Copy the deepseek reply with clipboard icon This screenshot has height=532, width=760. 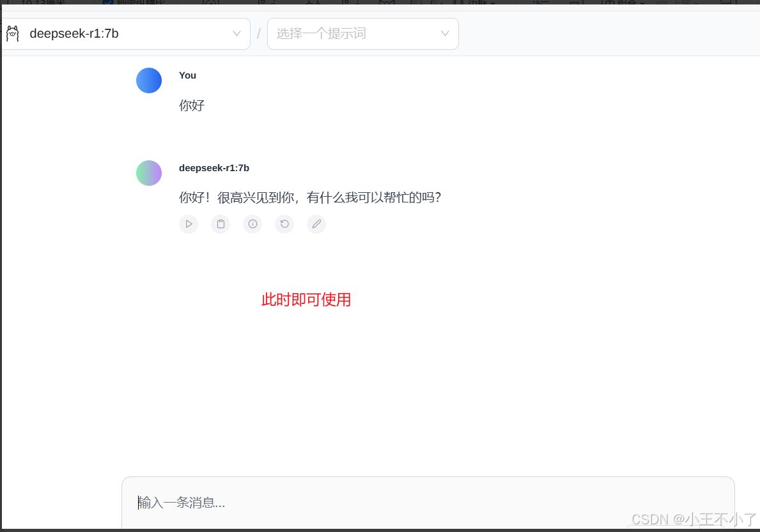(x=221, y=224)
